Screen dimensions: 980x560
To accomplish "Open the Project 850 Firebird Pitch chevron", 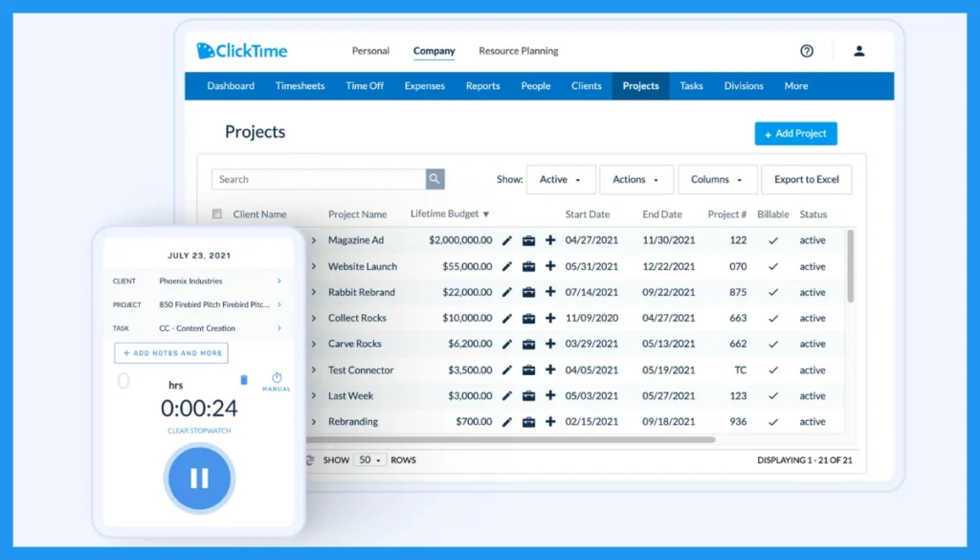I will tap(279, 305).
